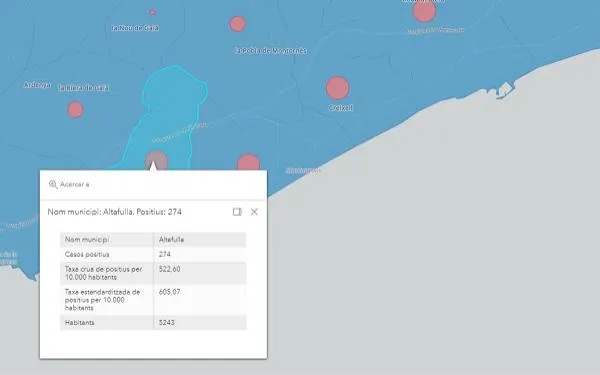Screen dimensions: 600x375
Task: Click the red circle above Creixell label
Action: pyautogui.click(x=338, y=88)
